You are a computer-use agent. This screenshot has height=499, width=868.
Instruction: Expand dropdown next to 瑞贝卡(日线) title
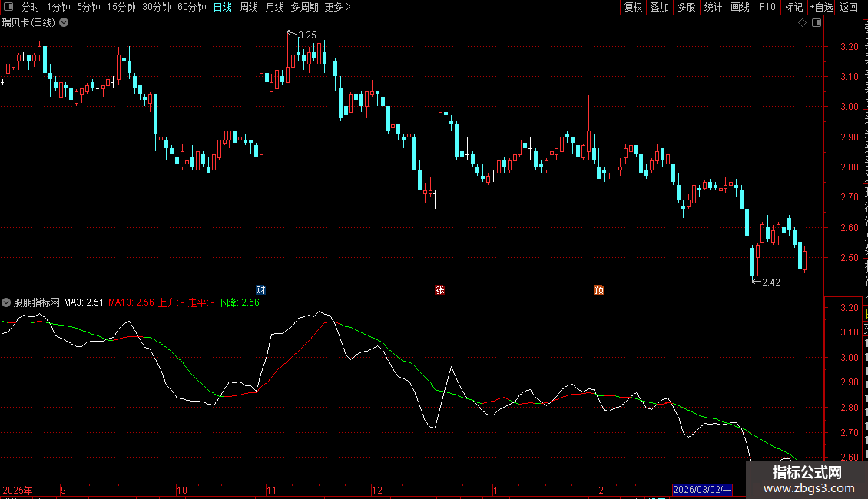[64, 23]
